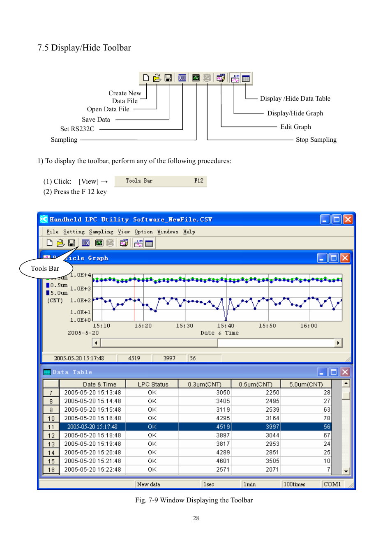Click Date & Time column header
Viewport: 392px width, 555px height.
click(x=93, y=384)
